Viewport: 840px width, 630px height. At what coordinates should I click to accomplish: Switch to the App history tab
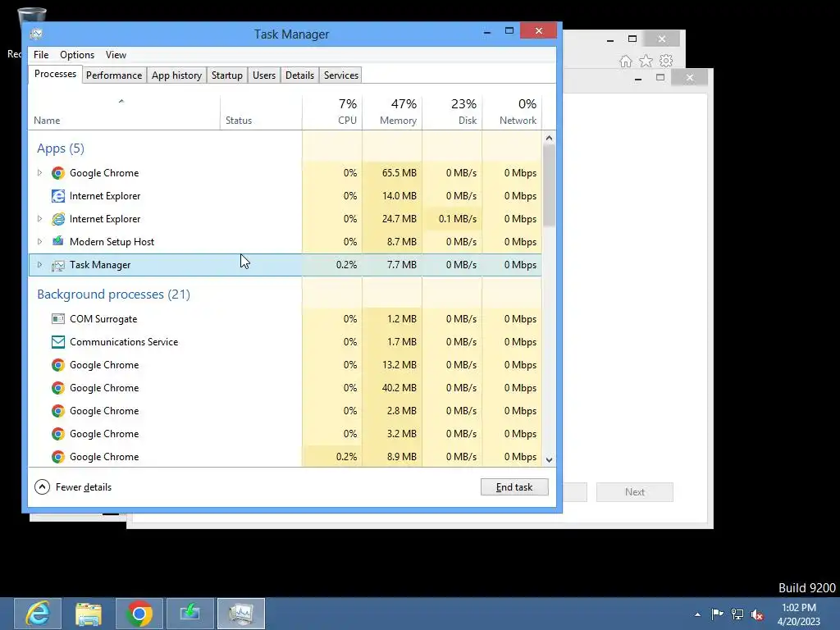tap(177, 75)
